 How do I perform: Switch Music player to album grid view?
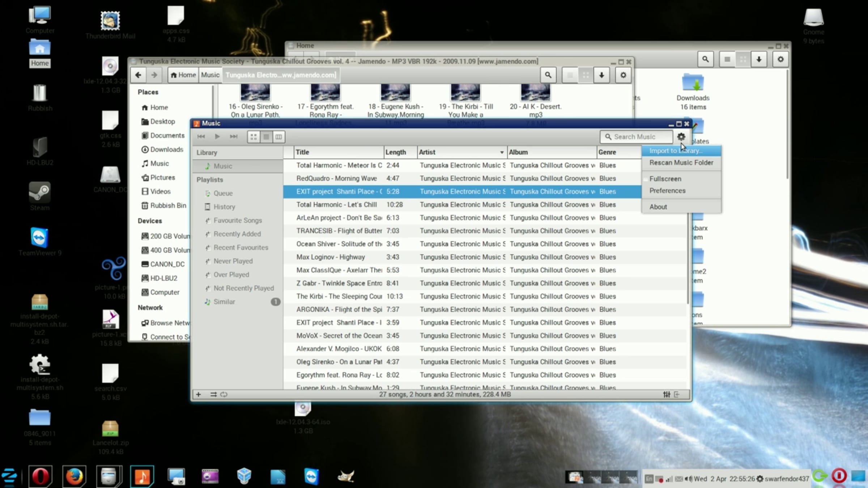tap(254, 137)
